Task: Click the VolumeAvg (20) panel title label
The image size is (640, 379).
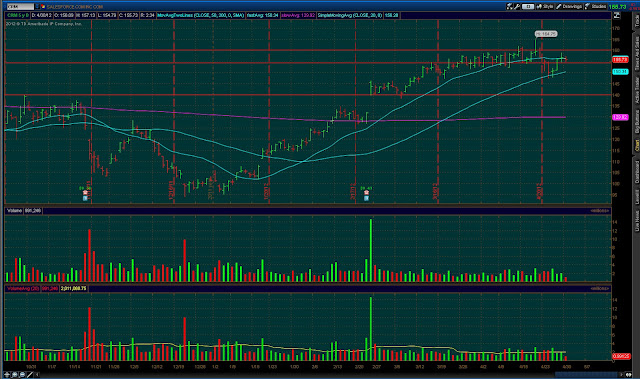Action: pos(23,288)
